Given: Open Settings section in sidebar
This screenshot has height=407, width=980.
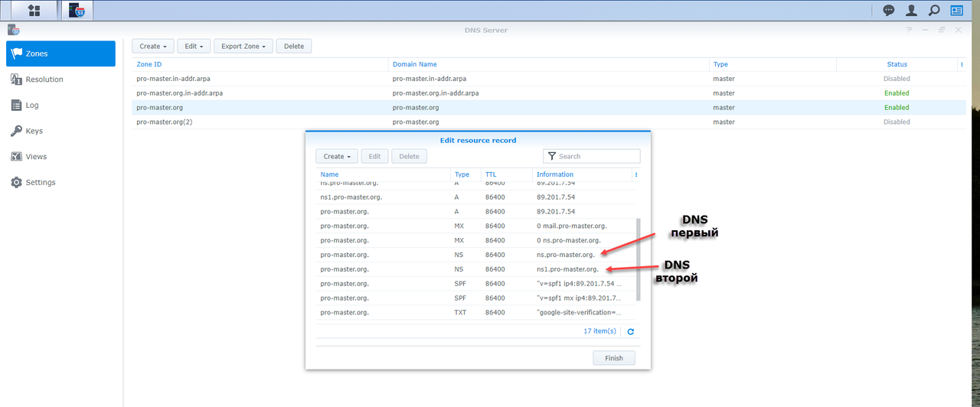Looking at the screenshot, I should pyautogui.click(x=61, y=182).
